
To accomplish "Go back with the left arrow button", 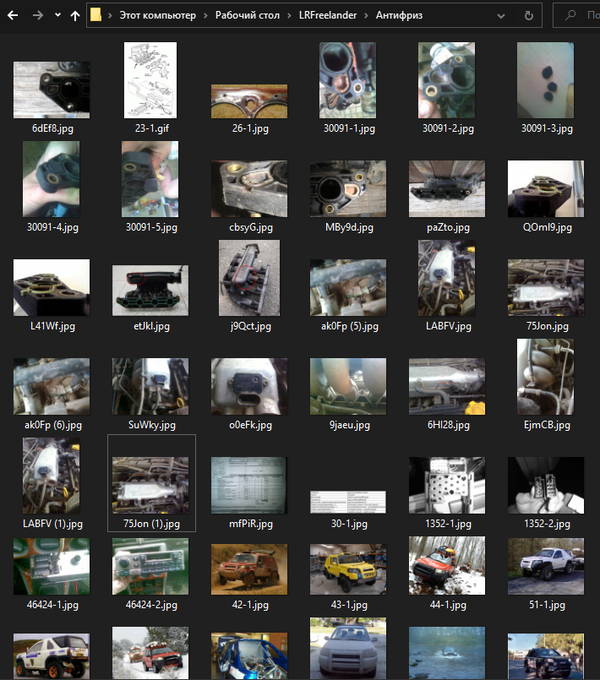I will [x=13, y=16].
